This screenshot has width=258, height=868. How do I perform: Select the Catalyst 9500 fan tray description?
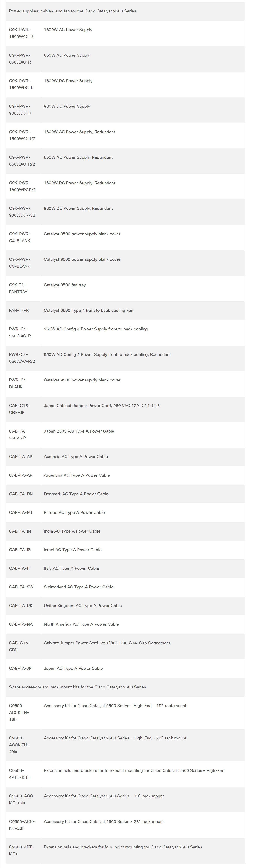click(65, 285)
